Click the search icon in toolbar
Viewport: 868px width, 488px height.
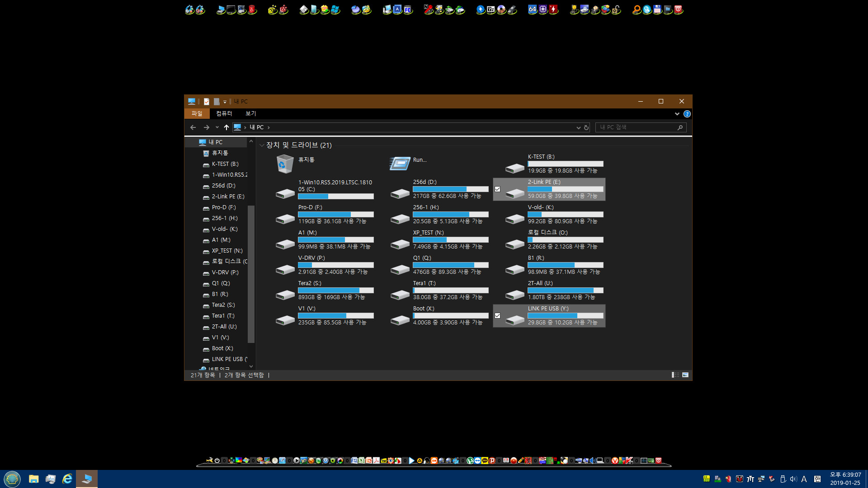coord(681,127)
